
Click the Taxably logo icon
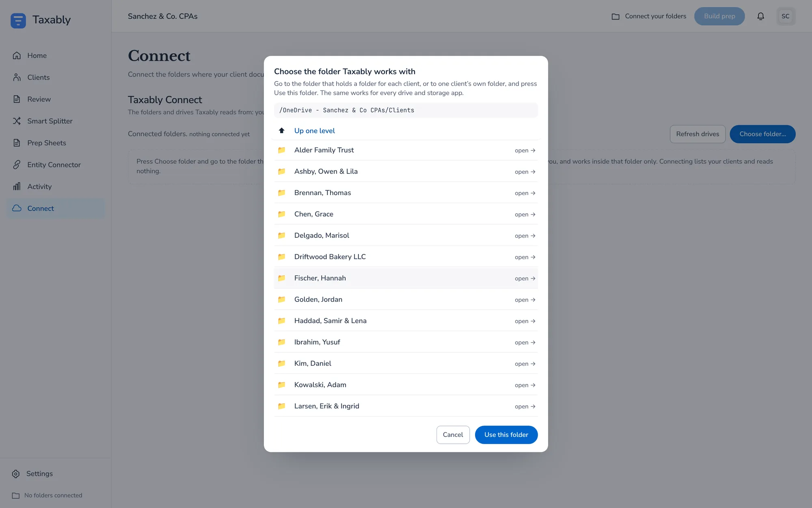[x=18, y=20]
